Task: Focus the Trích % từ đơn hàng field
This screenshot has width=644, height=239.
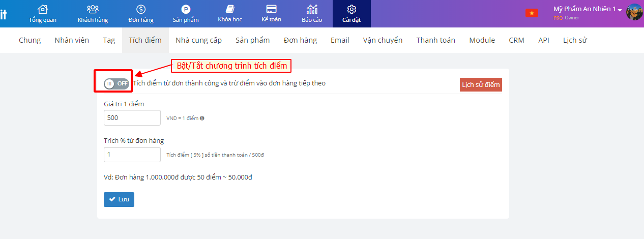Action: (x=132, y=155)
